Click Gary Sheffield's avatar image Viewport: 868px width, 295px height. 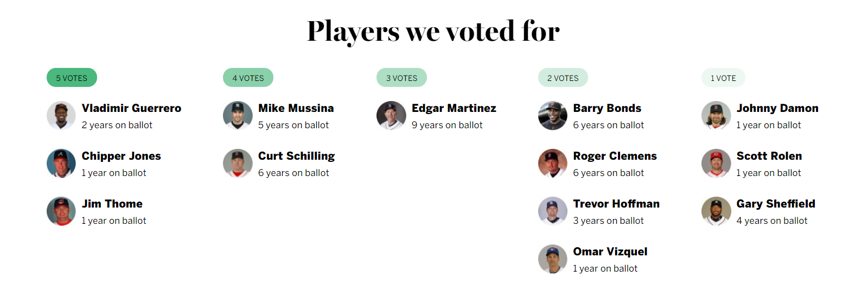[x=716, y=211]
